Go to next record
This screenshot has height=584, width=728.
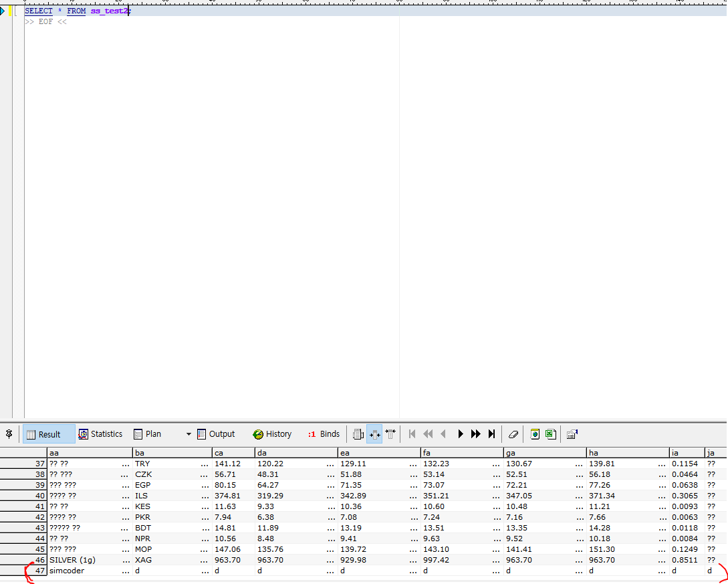461,434
